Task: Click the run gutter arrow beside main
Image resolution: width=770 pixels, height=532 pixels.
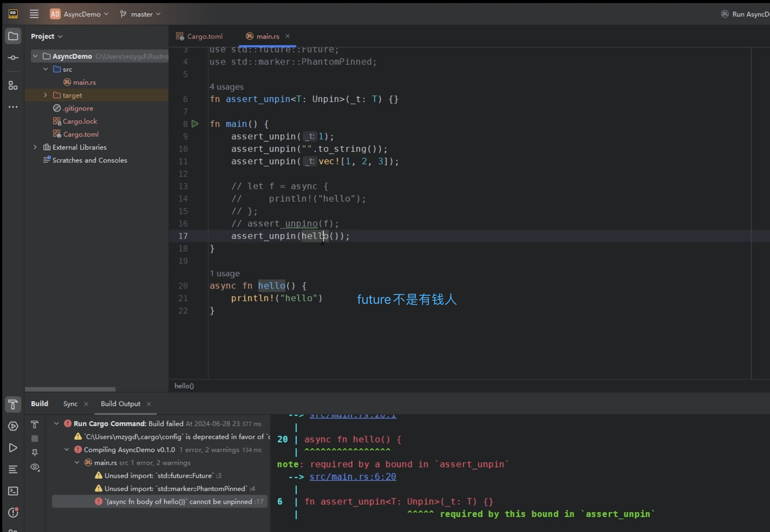Action: pyautogui.click(x=195, y=124)
